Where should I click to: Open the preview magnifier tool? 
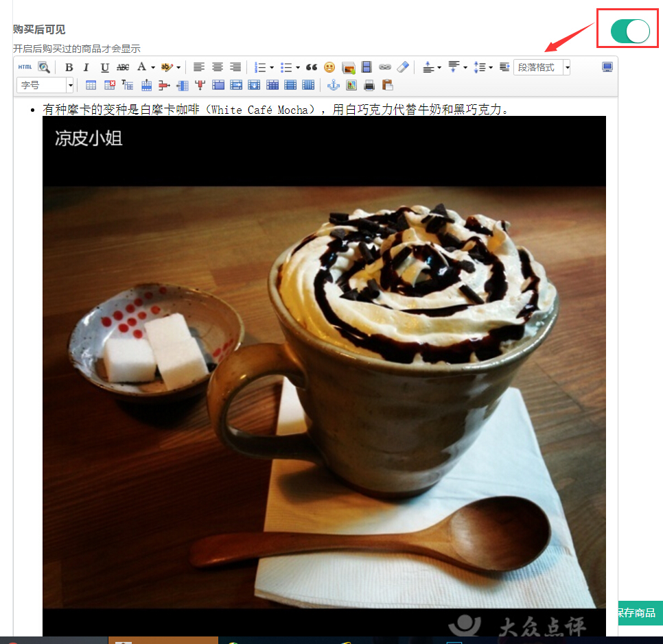tap(44, 67)
